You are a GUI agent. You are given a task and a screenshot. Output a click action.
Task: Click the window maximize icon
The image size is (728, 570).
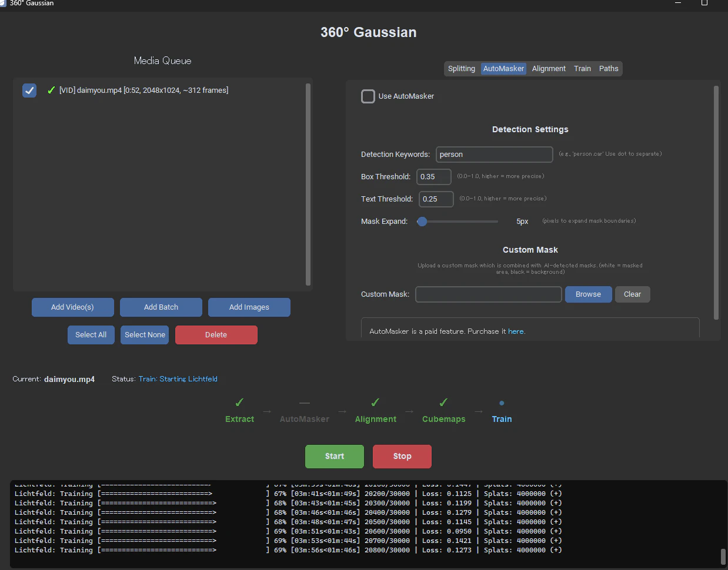704,3
